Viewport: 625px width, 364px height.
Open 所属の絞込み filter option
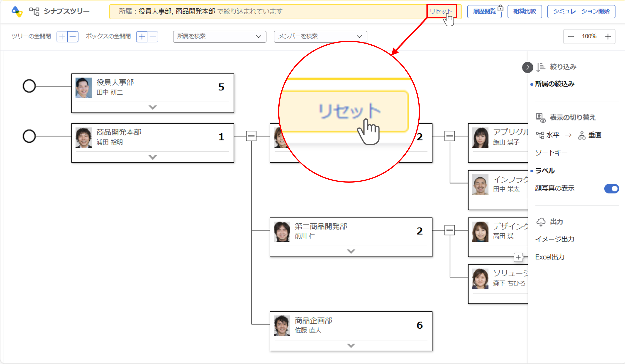click(555, 84)
